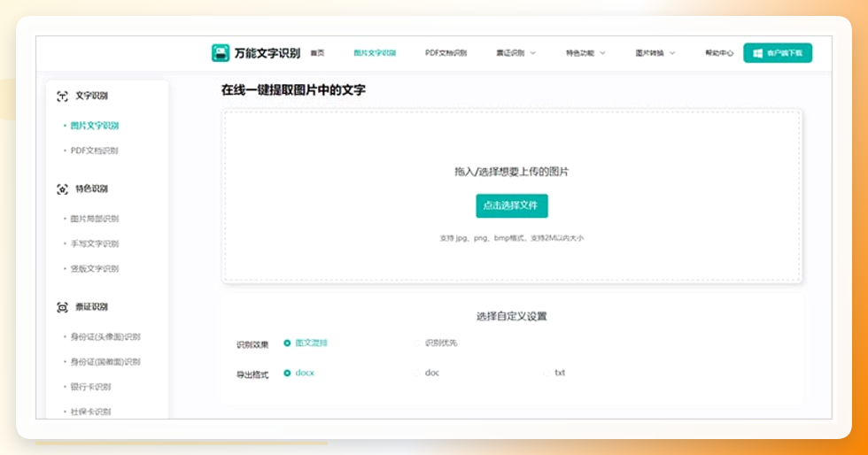Open PDF文档识别 in top navigation
The width and height of the screenshot is (868, 455).
click(x=446, y=53)
